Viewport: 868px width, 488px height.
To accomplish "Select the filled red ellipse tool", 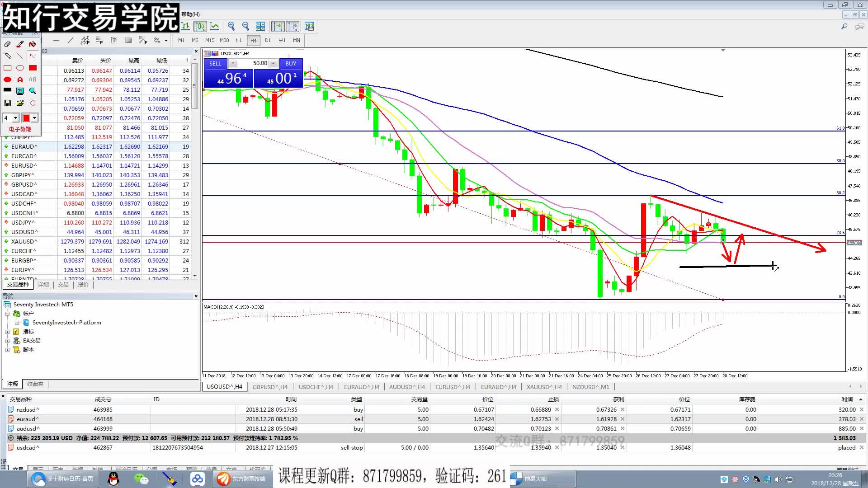I will pyautogui.click(x=7, y=80).
